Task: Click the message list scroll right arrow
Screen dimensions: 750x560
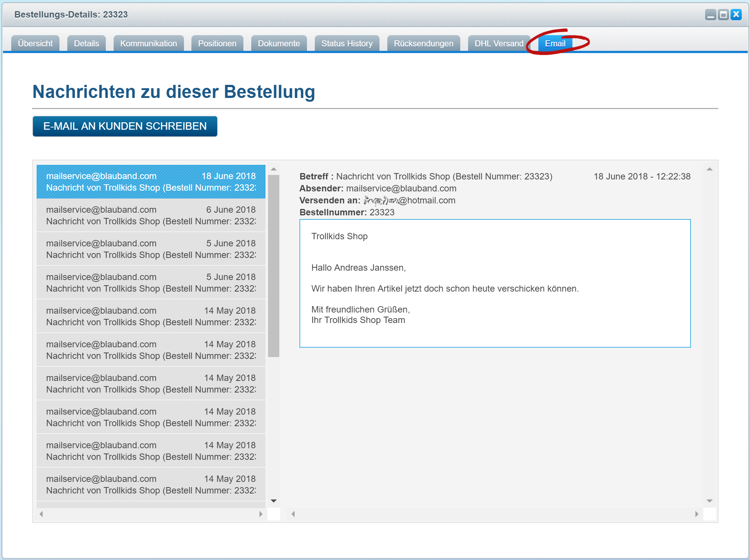Action: (x=261, y=514)
